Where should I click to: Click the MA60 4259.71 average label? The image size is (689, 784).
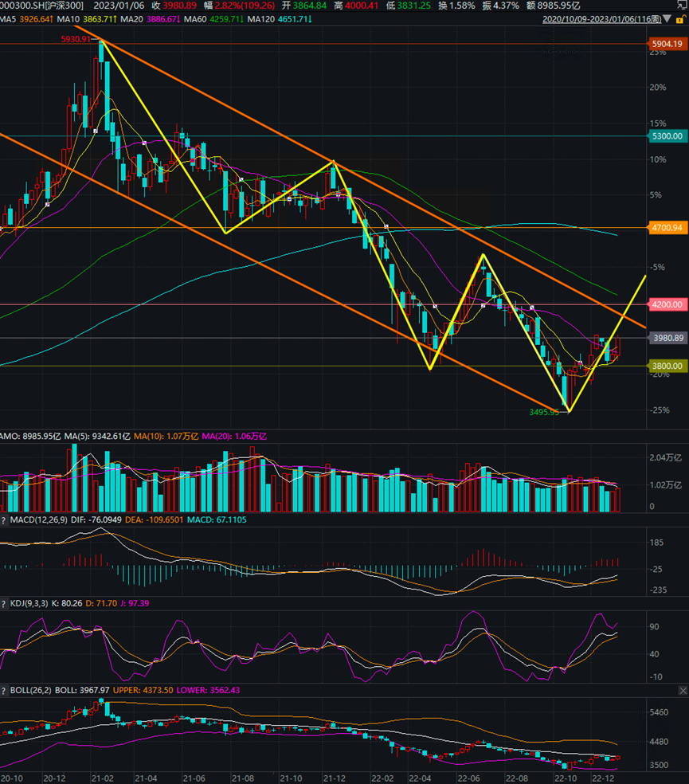tap(214, 19)
